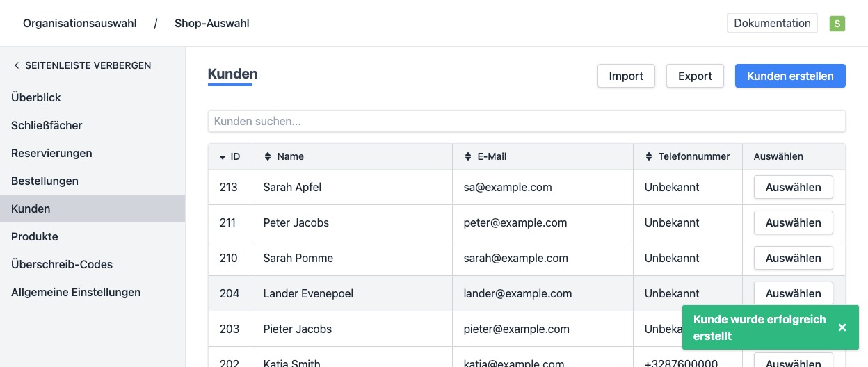Image resolution: width=868 pixels, height=367 pixels.
Task: Select customer Sarah Apfel with Auswählen
Action: coord(793,187)
